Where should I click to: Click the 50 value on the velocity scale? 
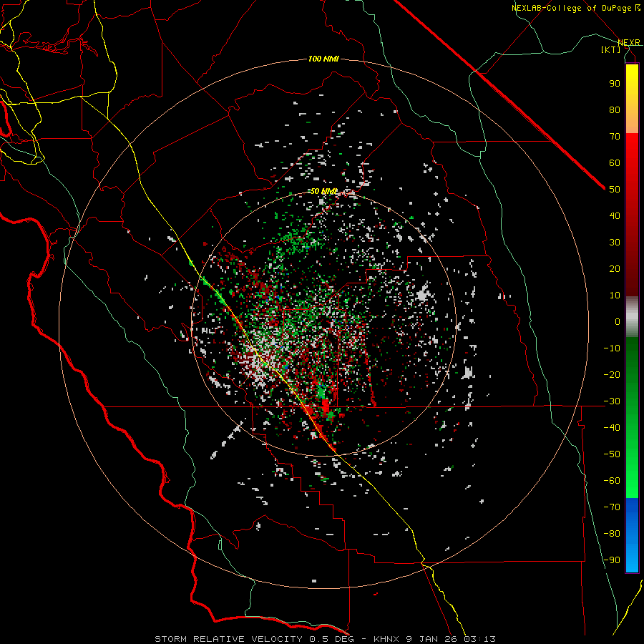point(615,190)
